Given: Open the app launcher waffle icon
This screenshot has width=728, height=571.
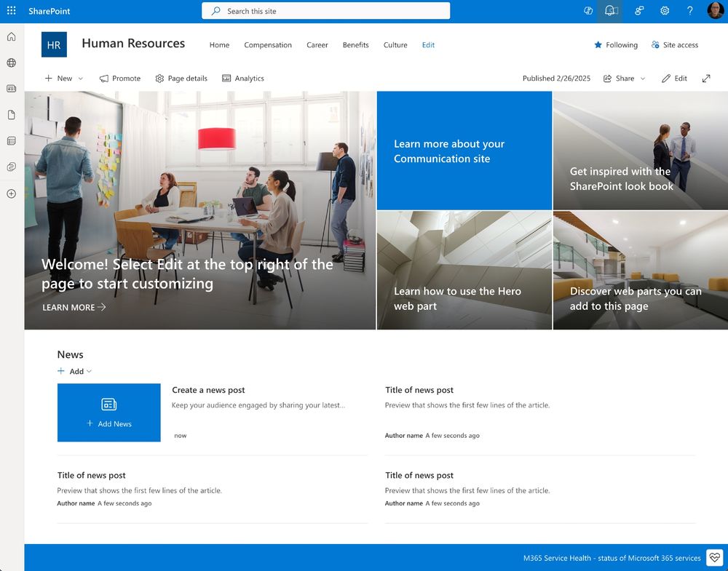Looking at the screenshot, I should [x=12, y=11].
